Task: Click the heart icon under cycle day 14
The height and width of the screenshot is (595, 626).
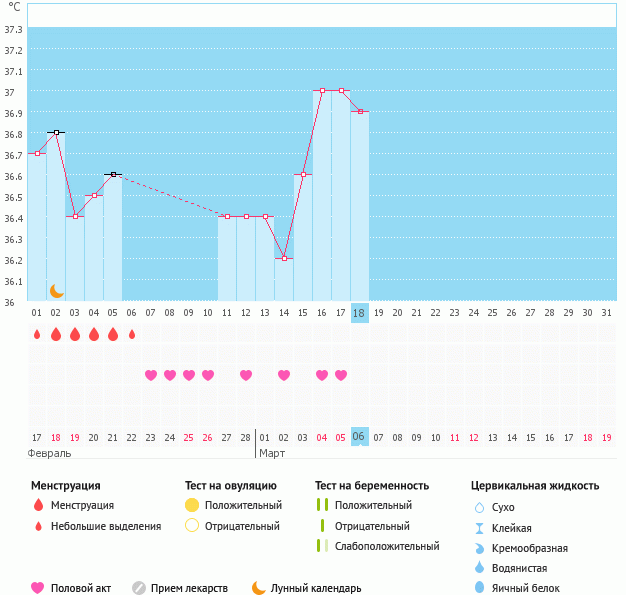Action: (x=284, y=375)
